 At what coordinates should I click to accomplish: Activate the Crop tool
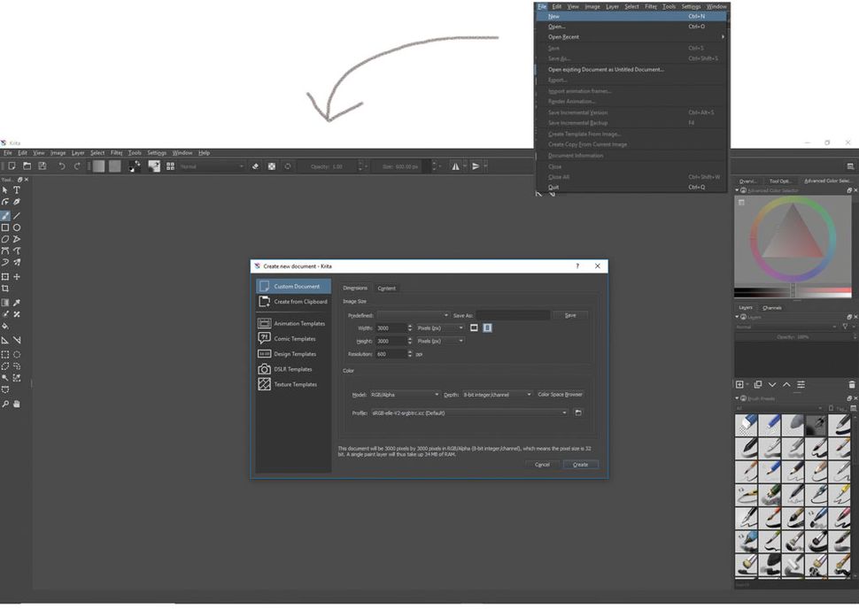(x=5, y=289)
